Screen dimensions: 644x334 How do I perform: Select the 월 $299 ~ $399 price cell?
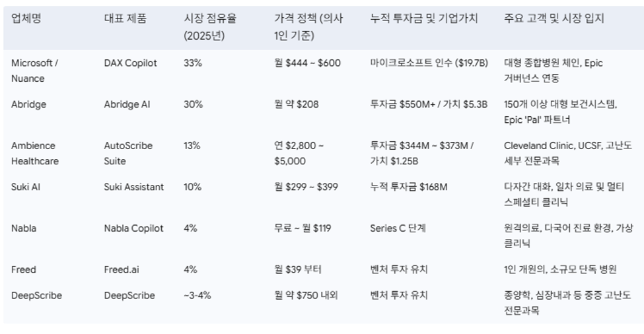306,187
